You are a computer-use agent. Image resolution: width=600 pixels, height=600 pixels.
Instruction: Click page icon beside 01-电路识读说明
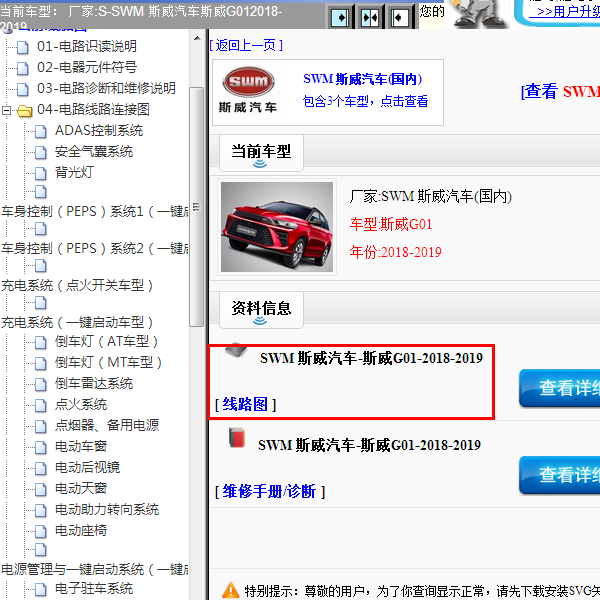coord(23,47)
